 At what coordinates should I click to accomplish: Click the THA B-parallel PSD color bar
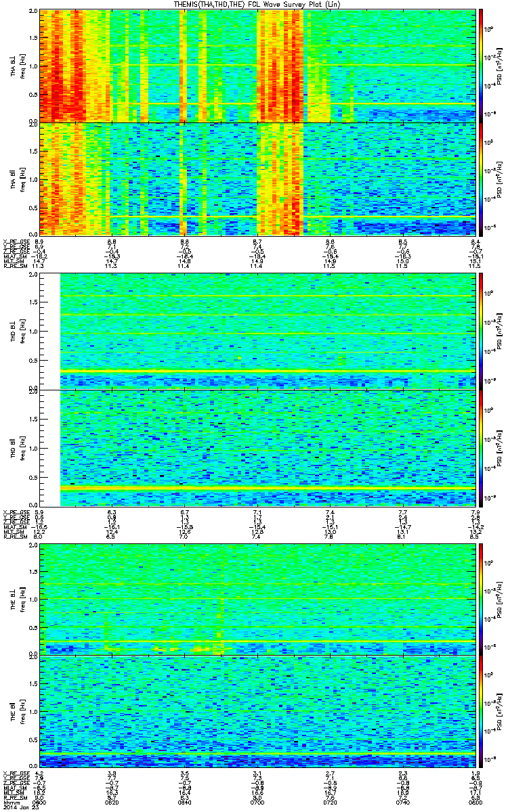tap(481, 178)
